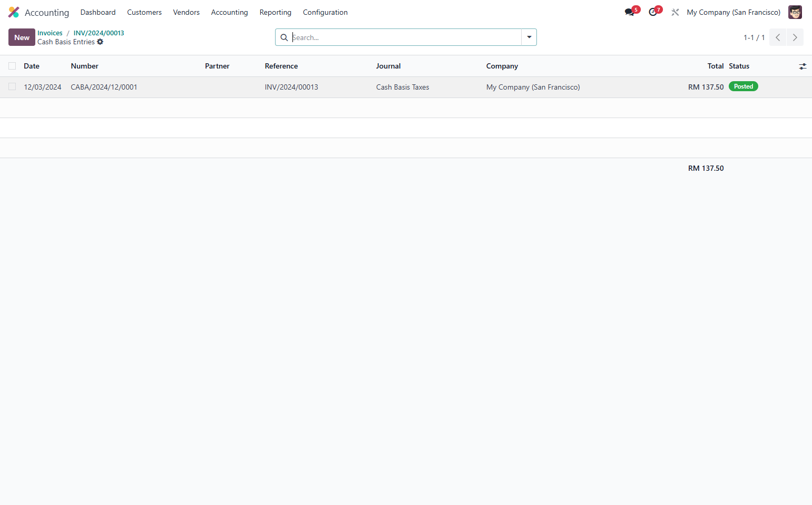The width and height of the screenshot is (812, 505).
Task: Sort by Journal column header
Action: pos(388,66)
